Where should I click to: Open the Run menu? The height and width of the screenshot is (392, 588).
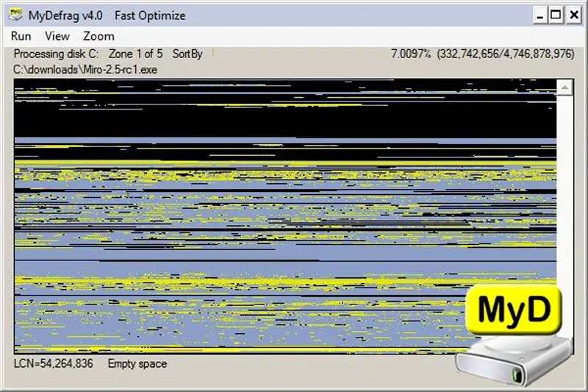21,36
